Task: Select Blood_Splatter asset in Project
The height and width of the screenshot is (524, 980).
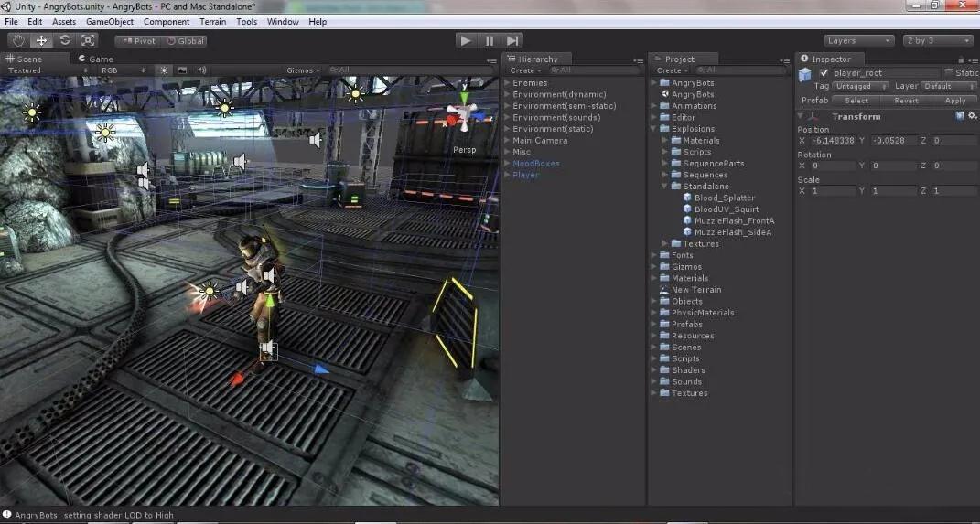Action: [x=724, y=198]
